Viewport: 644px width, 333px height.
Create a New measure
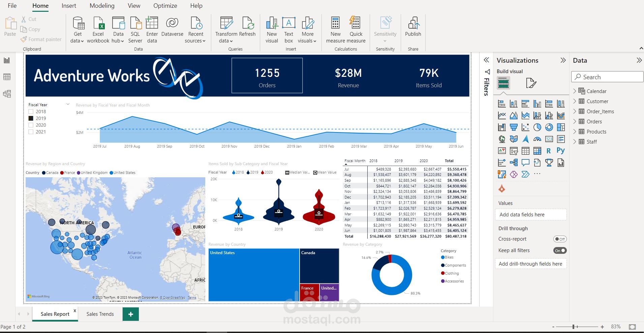pos(336,30)
